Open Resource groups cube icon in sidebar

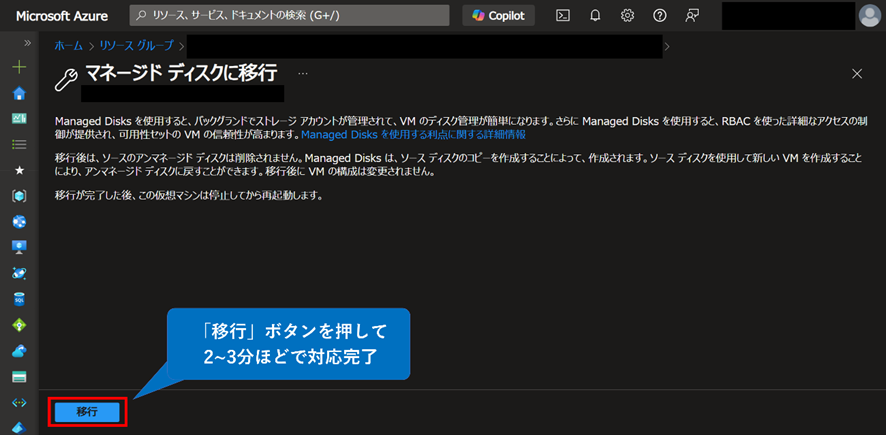click(x=19, y=195)
